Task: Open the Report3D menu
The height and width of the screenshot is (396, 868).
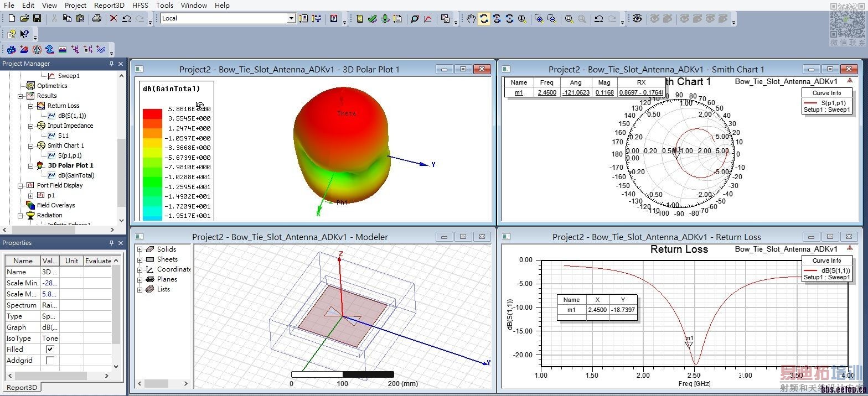Action: tap(109, 6)
